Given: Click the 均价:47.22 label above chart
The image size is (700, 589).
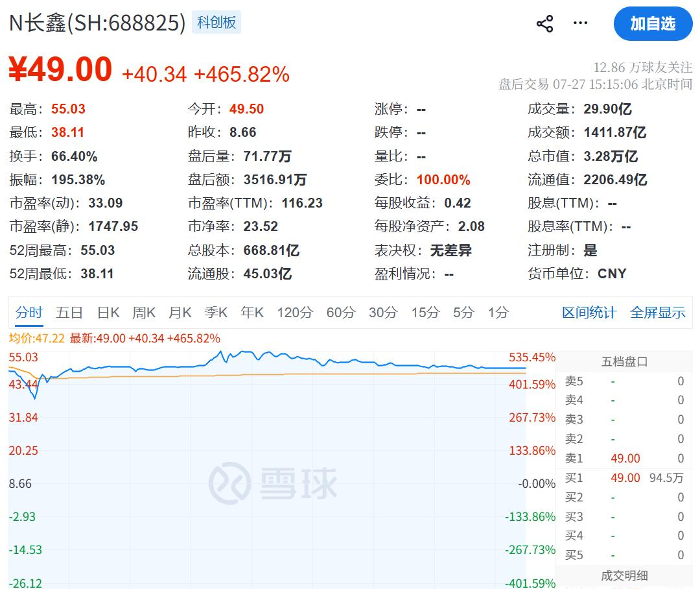Looking at the screenshot, I should click(x=36, y=339).
